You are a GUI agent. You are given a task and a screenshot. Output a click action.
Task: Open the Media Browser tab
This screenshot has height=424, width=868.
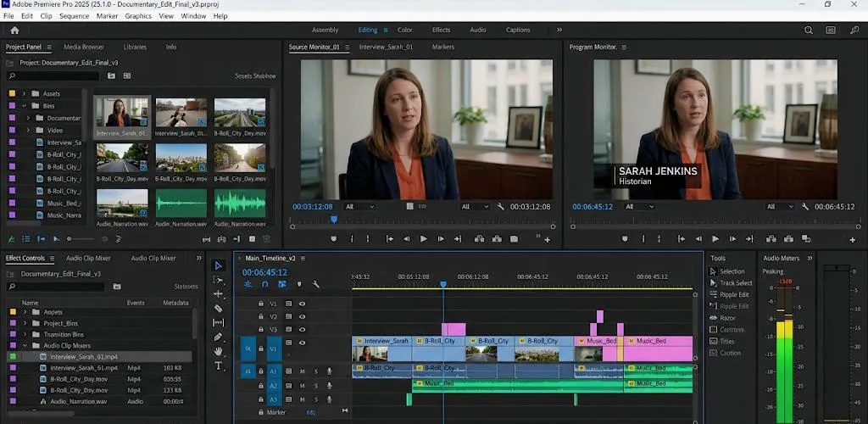point(84,47)
